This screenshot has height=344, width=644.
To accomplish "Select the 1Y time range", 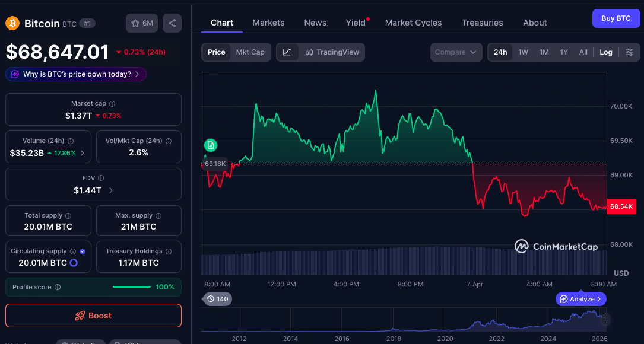I will tap(564, 52).
